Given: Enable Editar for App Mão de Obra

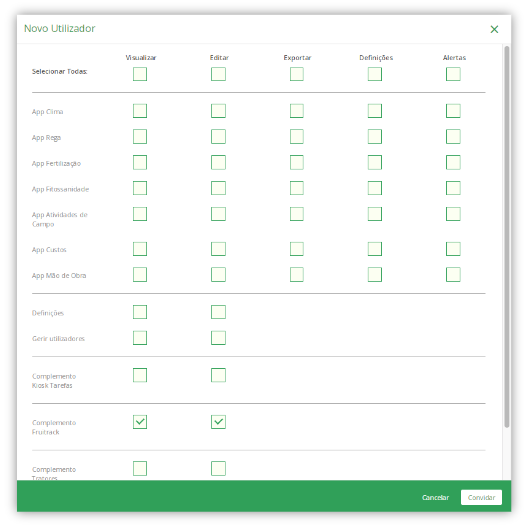Looking at the screenshot, I should coord(218,274).
